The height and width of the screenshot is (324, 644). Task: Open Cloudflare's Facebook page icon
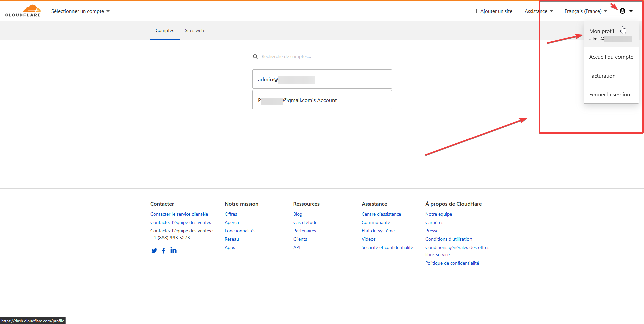click(x=163, y=250)
